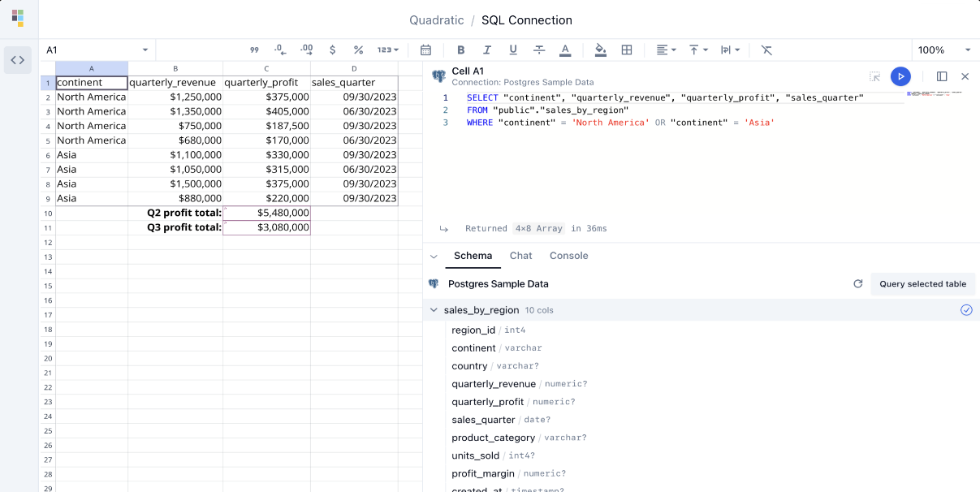Open vertical alignment dropdown
The width and height of the screenshot is (980, 492).
pos(698,50)
